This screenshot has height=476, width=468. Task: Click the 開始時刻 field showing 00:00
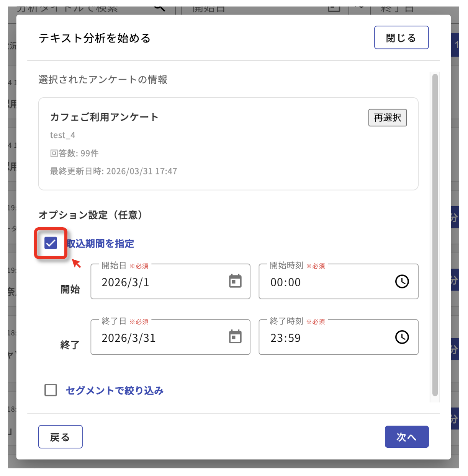[326, 282]
